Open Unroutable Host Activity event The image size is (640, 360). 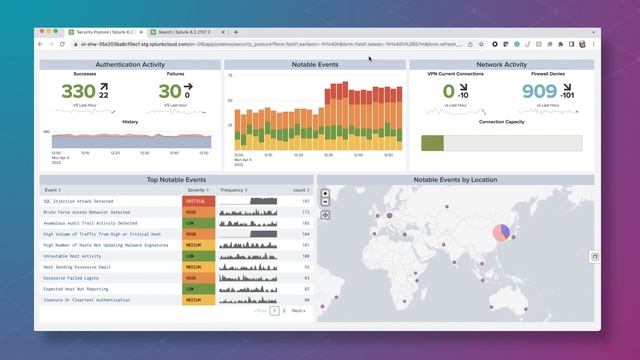[x=72, y=256]
